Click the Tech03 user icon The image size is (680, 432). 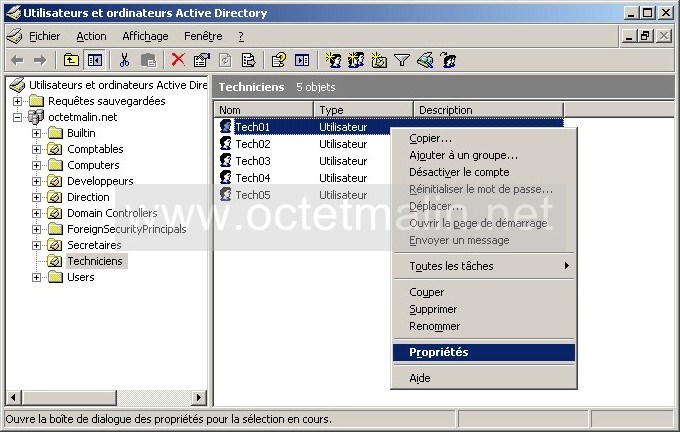[x=226, y=160]
